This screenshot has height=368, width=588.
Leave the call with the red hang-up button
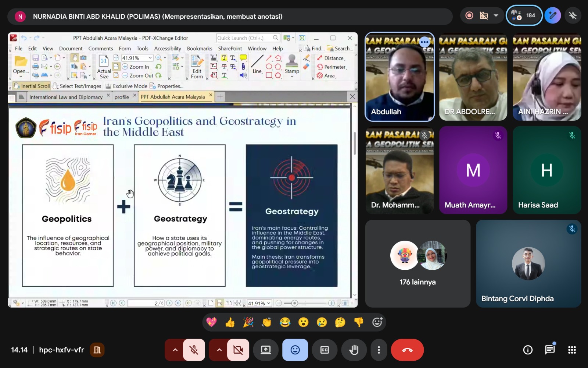pyautogui.click(x=407, y=350)
